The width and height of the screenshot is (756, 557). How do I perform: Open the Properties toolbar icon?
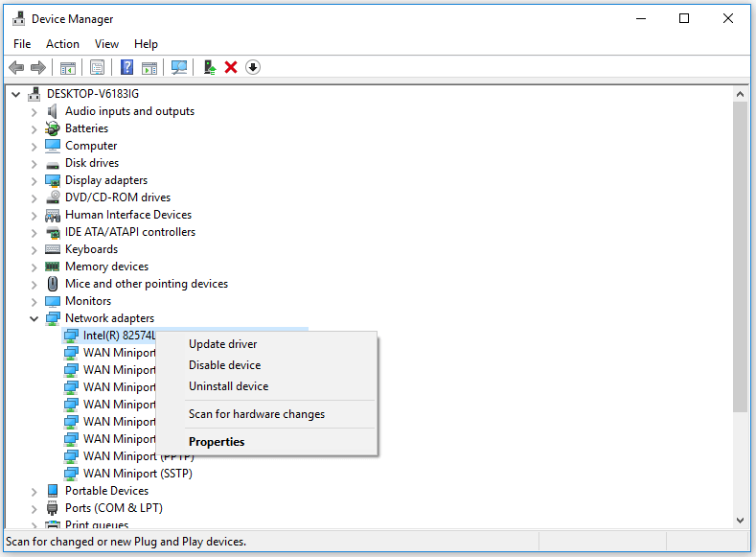(98, 67)
